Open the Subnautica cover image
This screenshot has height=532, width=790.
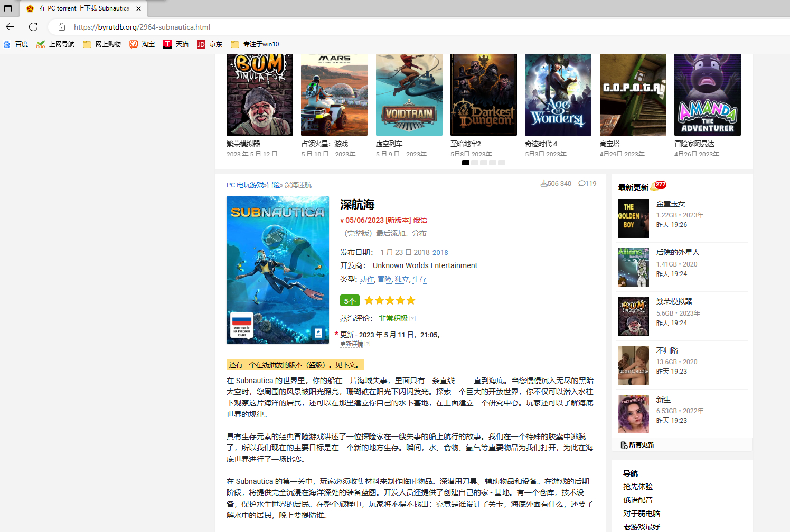(278, 270)
